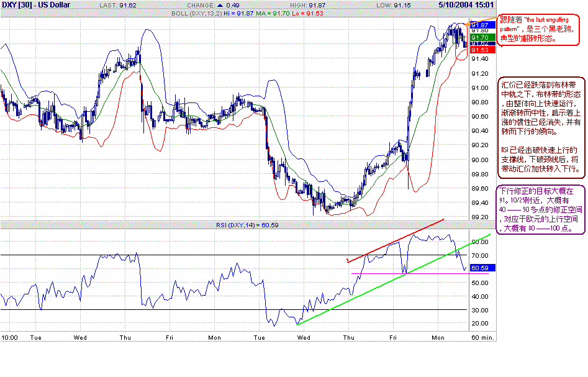Click the blue 60.59 RSI value tag
The width and height of the screenshot is (588, 377).
[x=482, y=268]
